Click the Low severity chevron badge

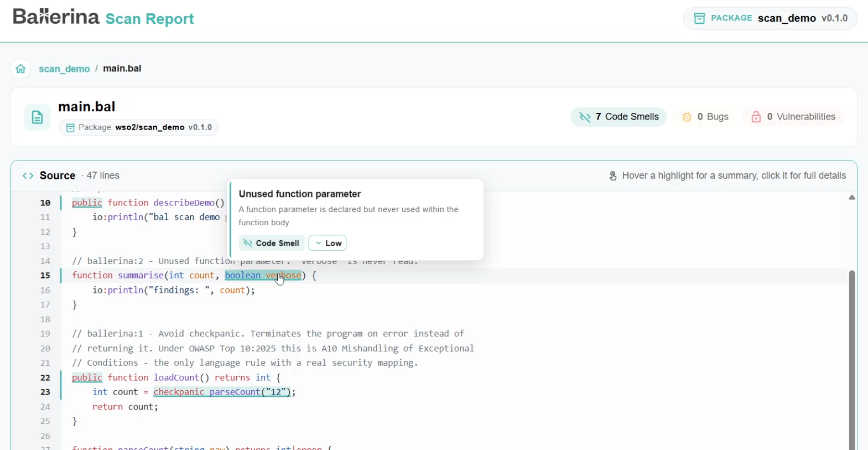point(328,243)
